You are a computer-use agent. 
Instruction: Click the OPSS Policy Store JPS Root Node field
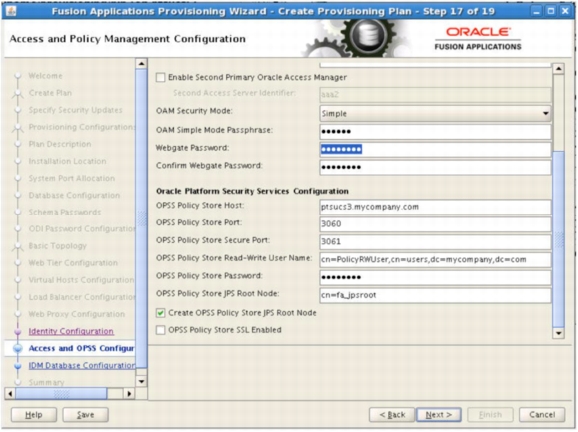tap(435, 295)
